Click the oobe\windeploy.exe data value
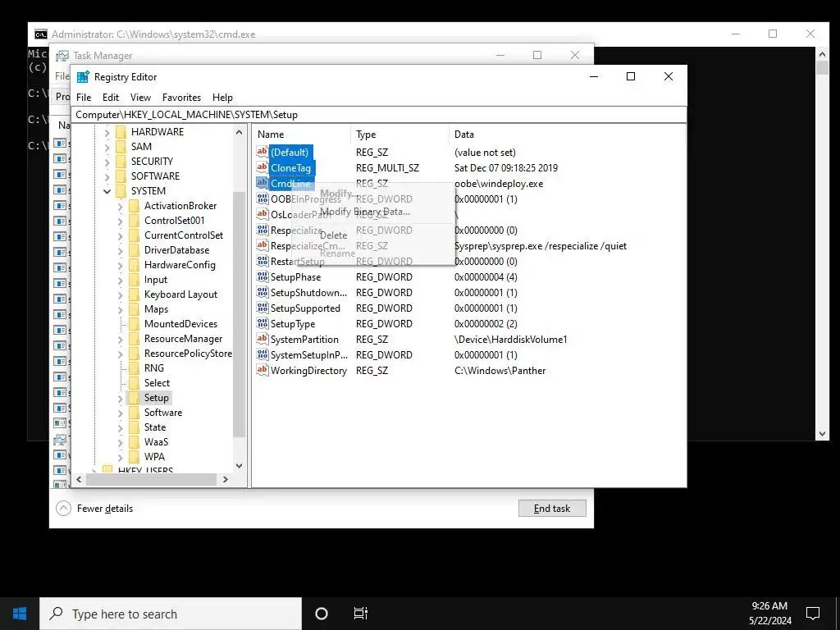Screen dimensions: 840x630 click(499, 184)
